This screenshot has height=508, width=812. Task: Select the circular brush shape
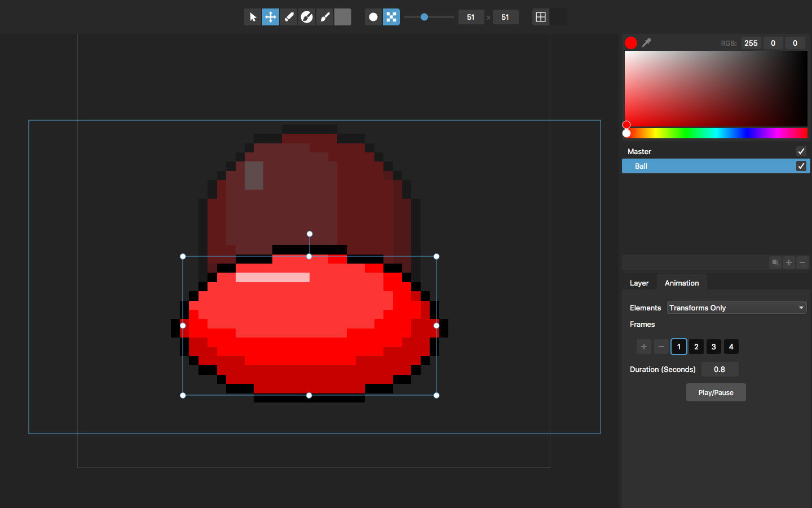373,17
